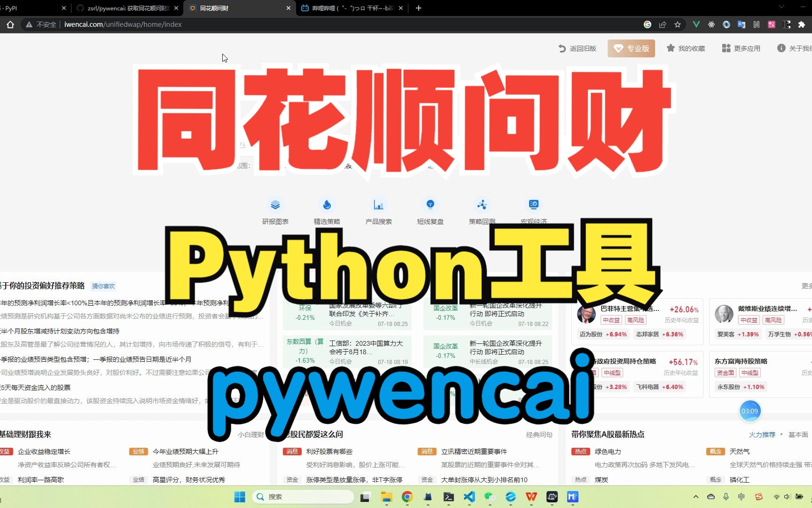Switch to the 同花顺问财 tab
Screen dimensions: 812x508
[240, 8]
